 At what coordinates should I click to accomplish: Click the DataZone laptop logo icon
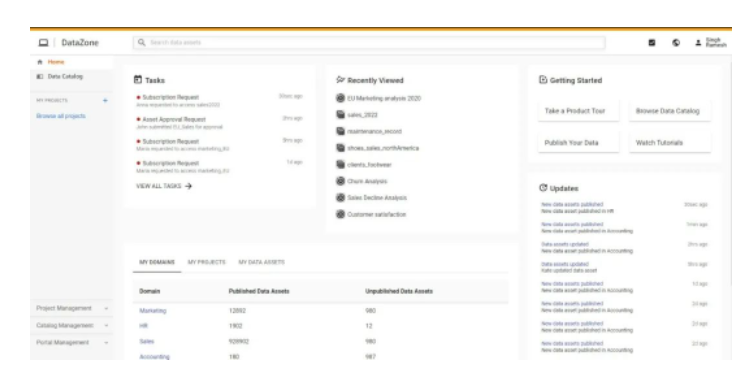43,43
